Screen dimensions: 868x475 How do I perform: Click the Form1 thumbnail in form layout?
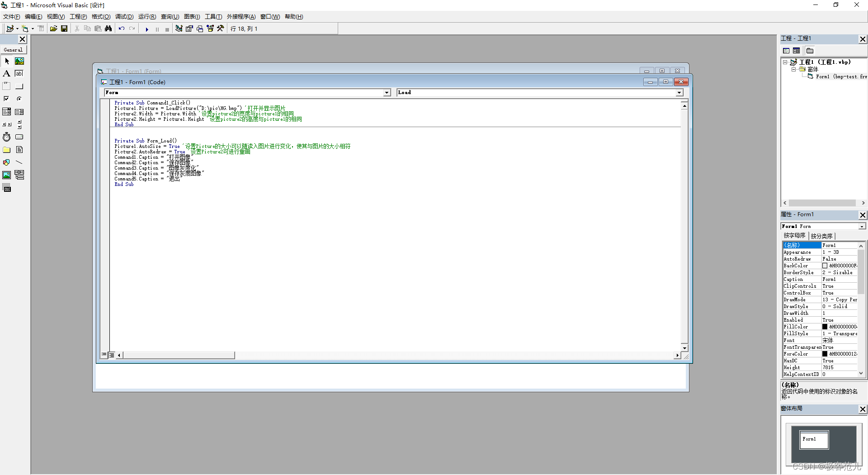click(x=814, y=440)
